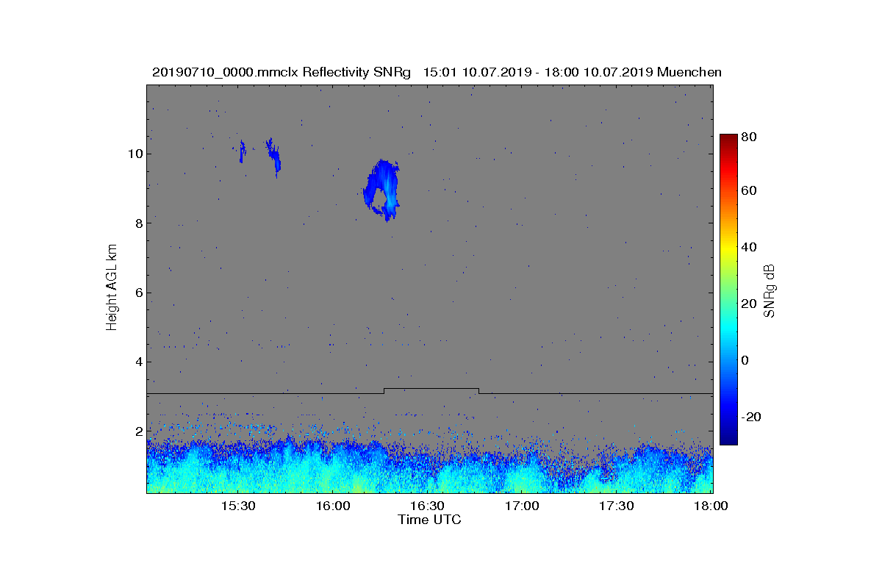Click the 'SNRg dB' colorbar label
The height and width of the screenshot is (588, 882).
point(769,290)
